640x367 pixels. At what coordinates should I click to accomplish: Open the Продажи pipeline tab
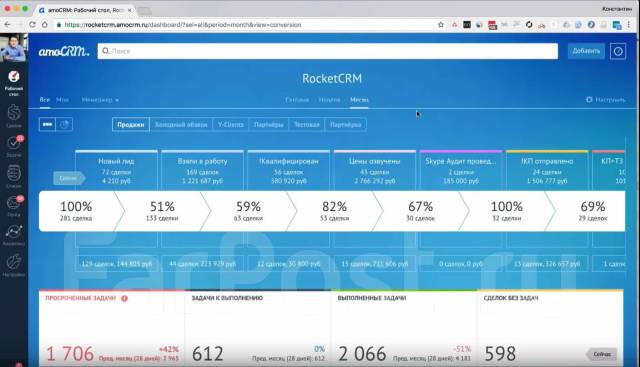[x=131, y=125]
